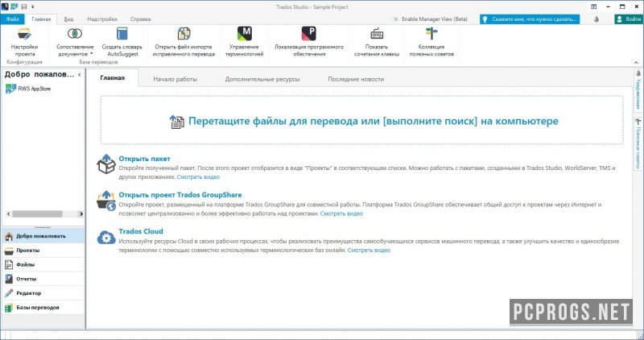This screenshot has height=340, width=644.
Task: Open the Вид ribbon tab
Action: pyautogui.click(x=69, y=18)
